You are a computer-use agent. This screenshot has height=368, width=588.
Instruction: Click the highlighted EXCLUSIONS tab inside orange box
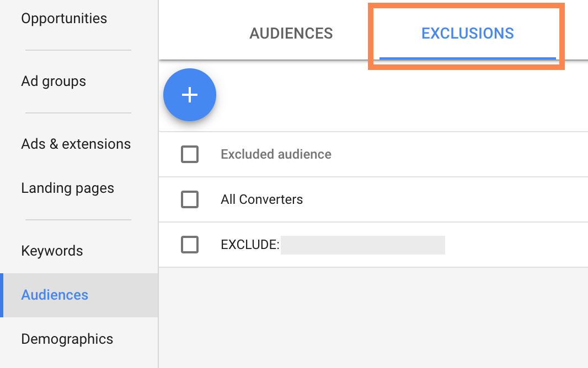pos(467,33)
